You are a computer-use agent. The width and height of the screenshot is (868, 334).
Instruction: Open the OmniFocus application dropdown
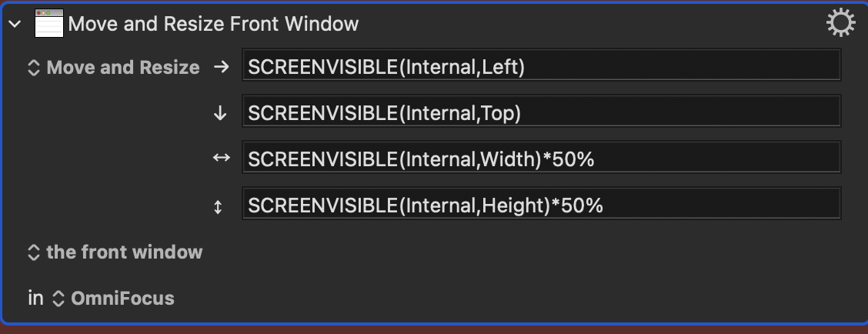click(122, 298)
